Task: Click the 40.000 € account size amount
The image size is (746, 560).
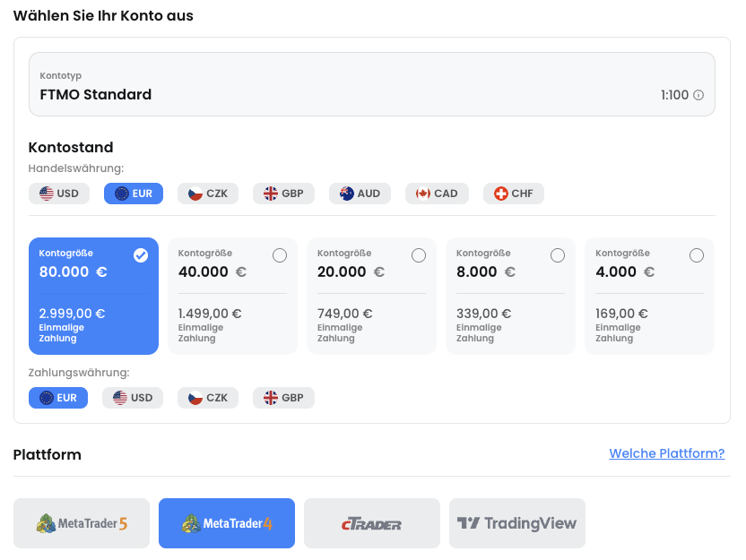Action: pos(213,271)
